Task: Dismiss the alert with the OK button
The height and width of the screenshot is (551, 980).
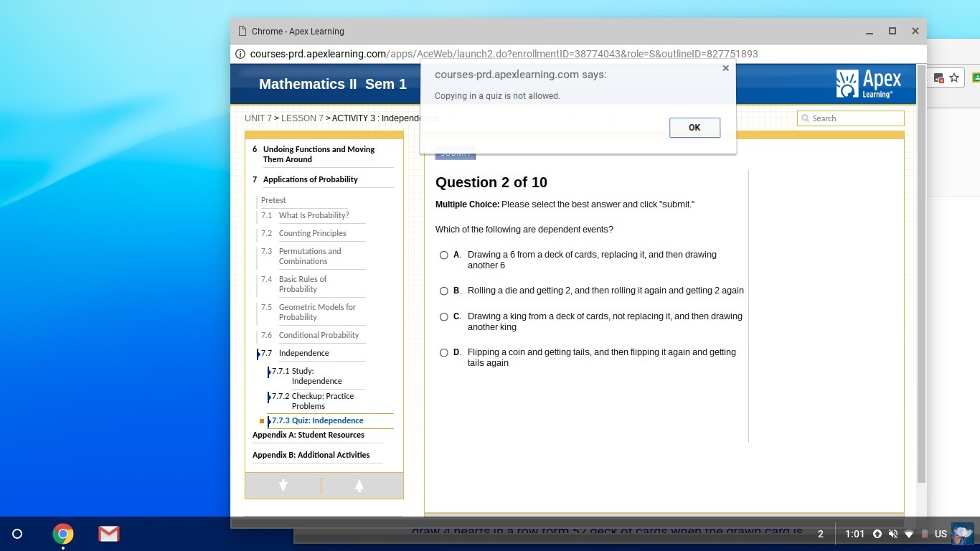Action: [x=694, y=127]
